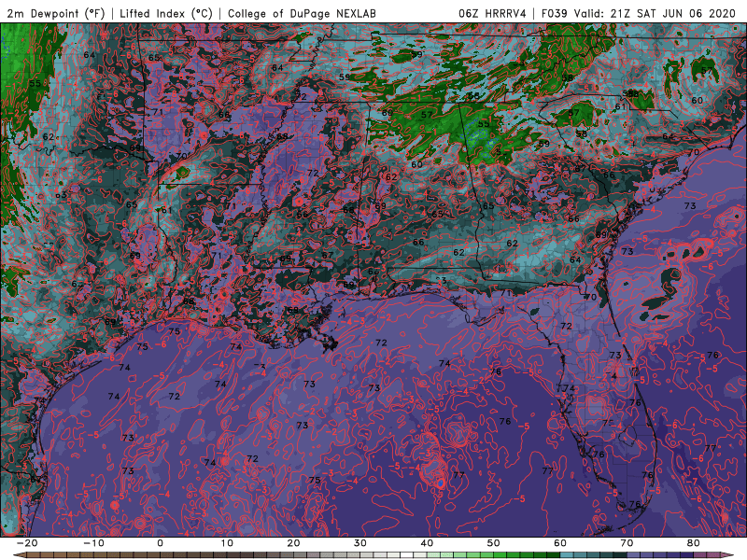Click the 60 label on the color scale

pos(560,543)
